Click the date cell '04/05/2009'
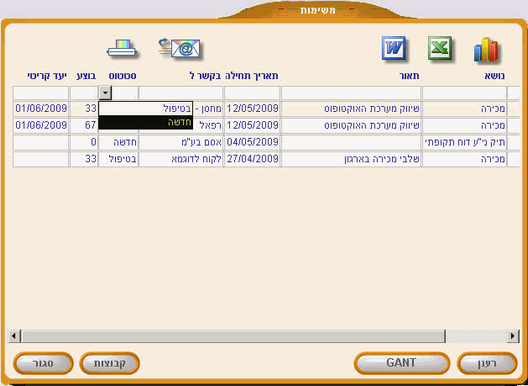This screenshot has height=386, width=528. (x=252, y=142)
